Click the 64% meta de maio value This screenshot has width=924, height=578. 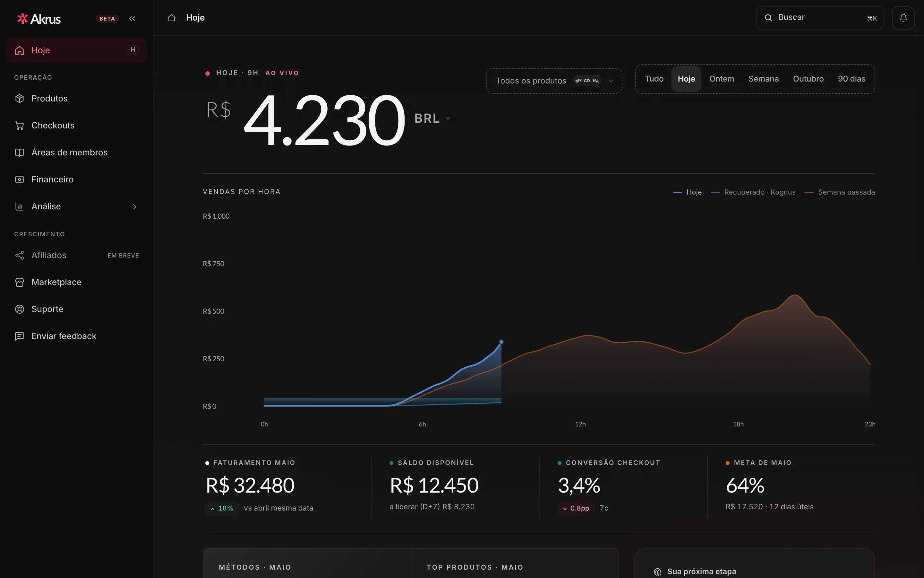tap(745, 485)
